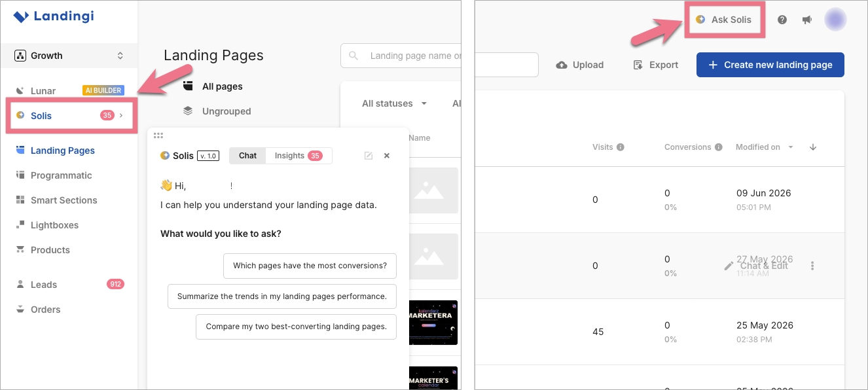The height and width of the screenshot is (390, 868).
Task: Click the date 09 Jun 2026
Action: pos(763,193)
